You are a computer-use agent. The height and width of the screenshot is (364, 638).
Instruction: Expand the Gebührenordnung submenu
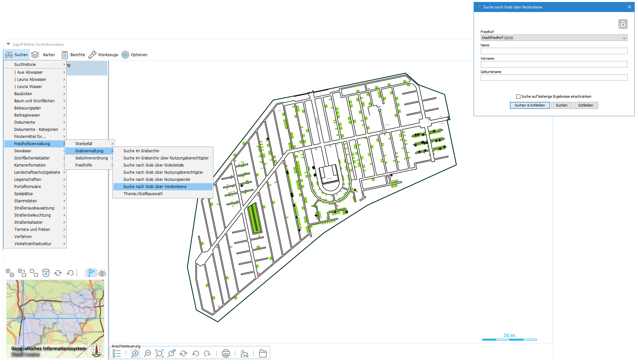click(x=92, y=158)
